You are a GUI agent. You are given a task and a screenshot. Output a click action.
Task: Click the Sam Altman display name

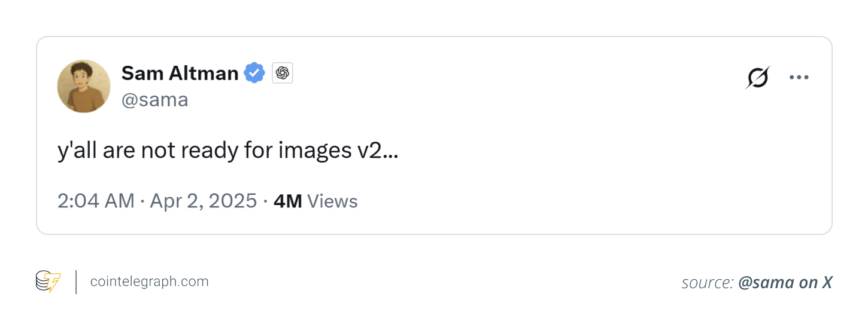(x=180, y=73)
